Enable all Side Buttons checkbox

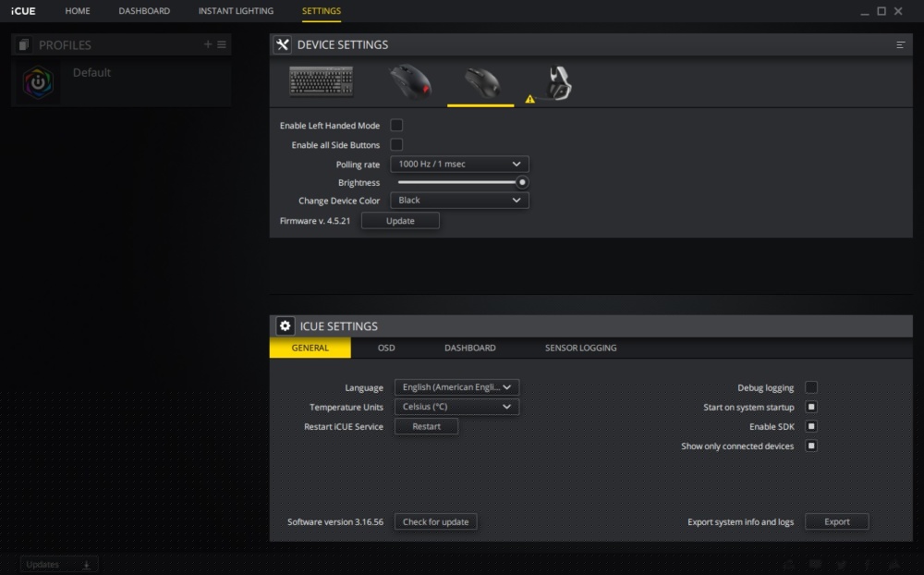click(x=396, y=144)
